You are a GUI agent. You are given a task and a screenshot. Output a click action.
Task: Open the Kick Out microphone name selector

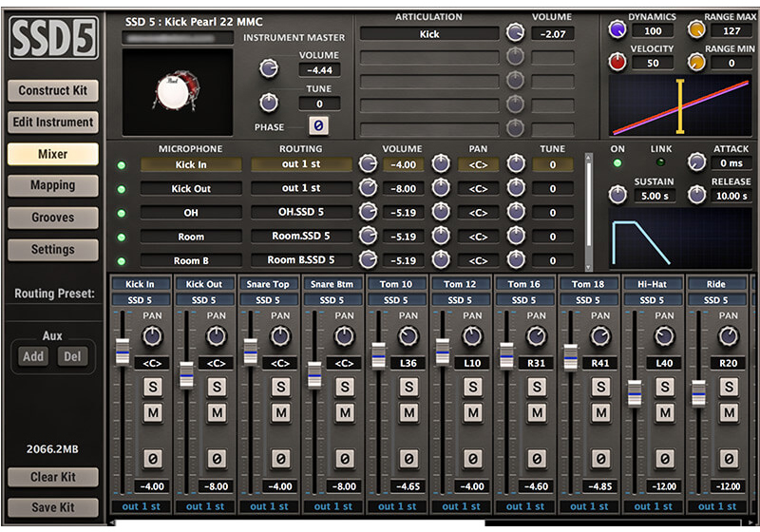tap(191, 188)
